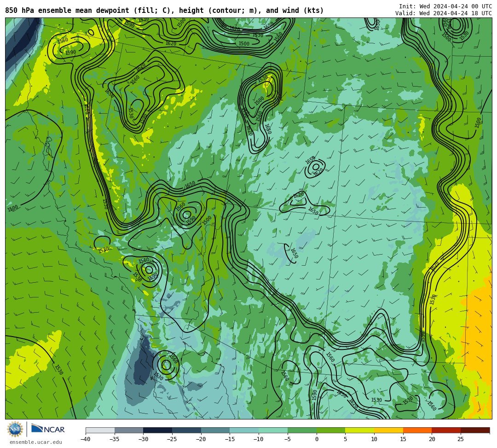Click the NSF logo

15,429
